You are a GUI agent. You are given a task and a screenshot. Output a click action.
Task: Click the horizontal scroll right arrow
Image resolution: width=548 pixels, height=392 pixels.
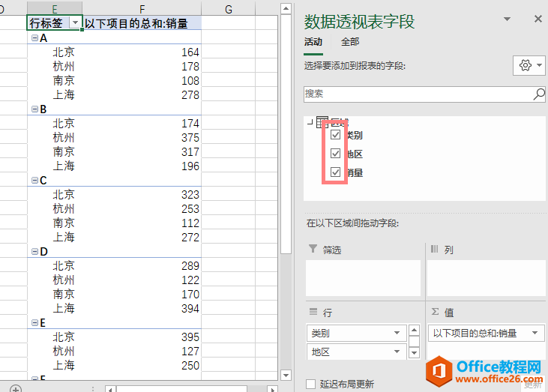[272, 389]
